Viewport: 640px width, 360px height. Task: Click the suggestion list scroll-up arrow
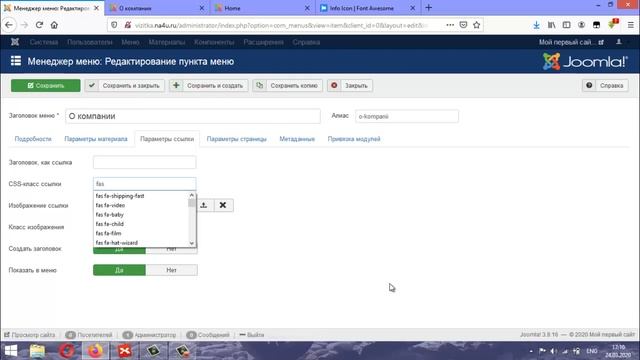coord(191,195)
